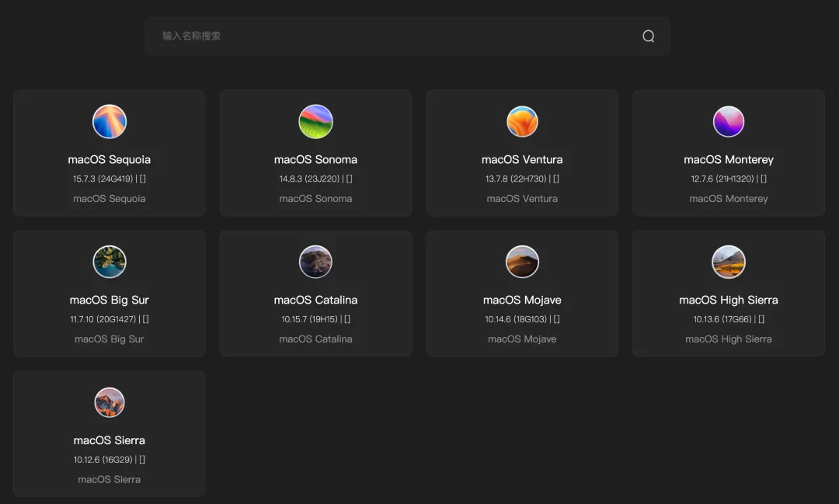This screenshot has height=504, width=839.
Task: Click the macOS Sequoia wallpaper icon
Action: pyautogui.click(x=110, y=121)
